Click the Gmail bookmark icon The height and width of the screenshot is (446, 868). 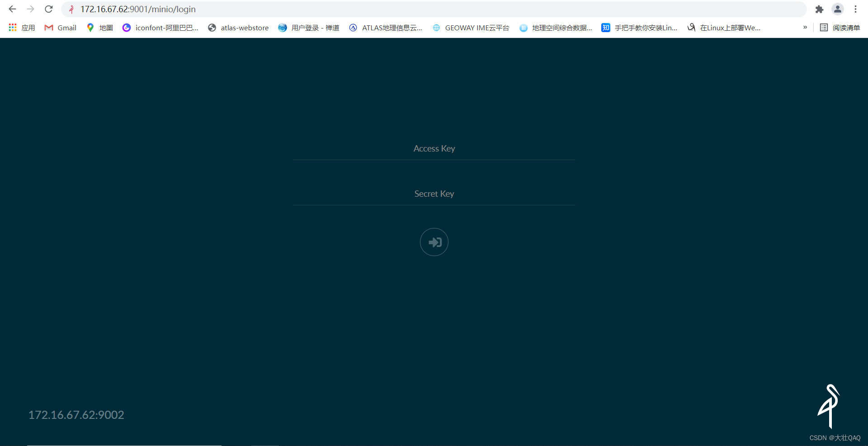point(48,28)
